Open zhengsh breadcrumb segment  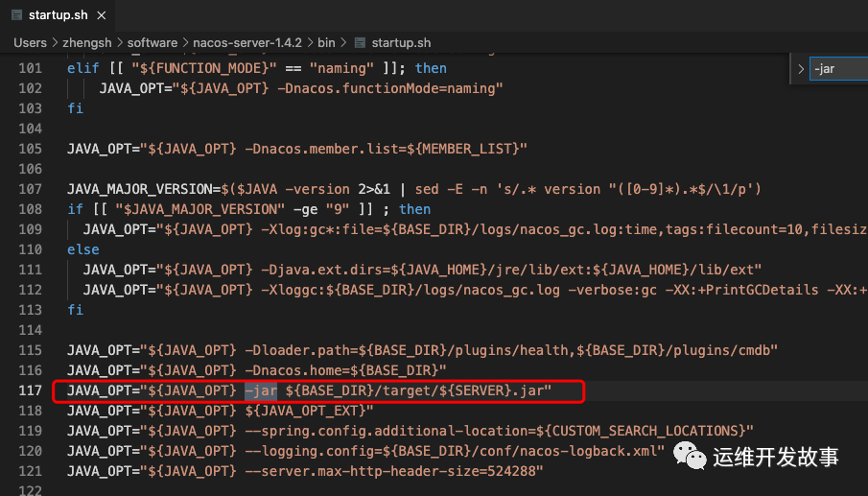[x=87, y=42]
